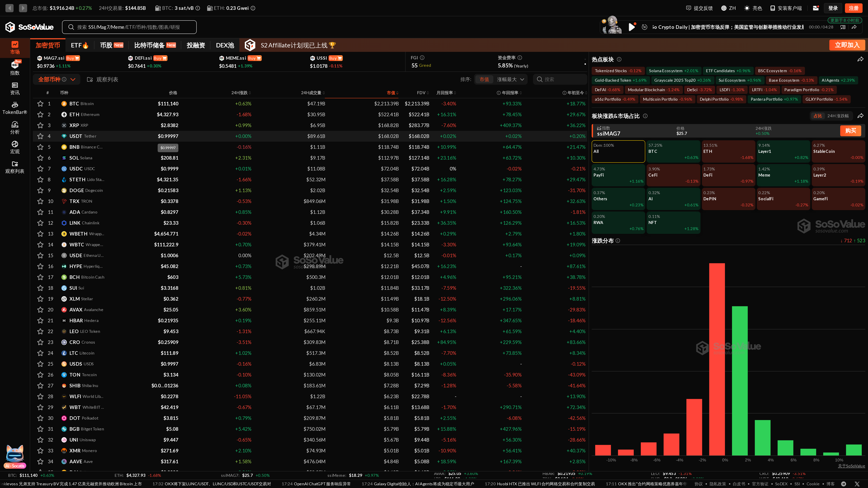Sort by 24H成交量 column
The width and height of the screenshot is (868, 488).
(x=313, y=93)
